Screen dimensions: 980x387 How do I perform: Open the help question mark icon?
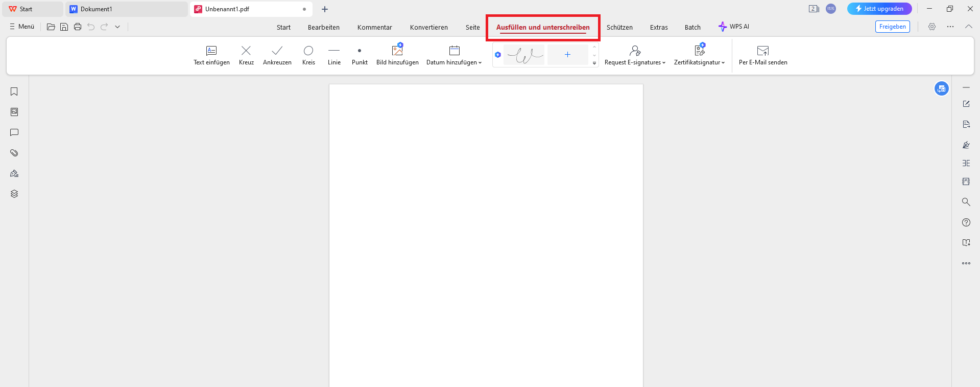[x=966, y=222]
